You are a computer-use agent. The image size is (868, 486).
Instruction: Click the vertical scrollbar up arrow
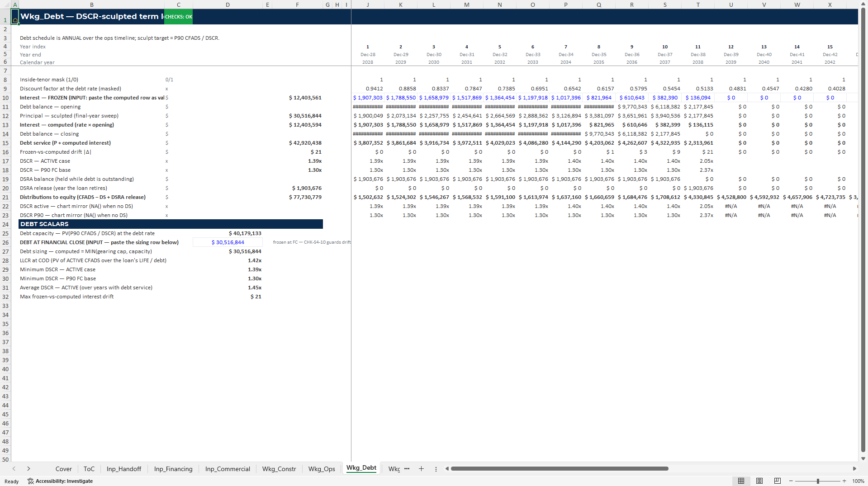coord(863,4)
